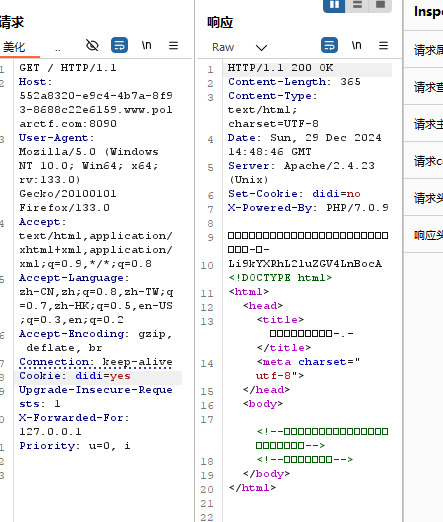Click the Inspector panel heading

428,12
